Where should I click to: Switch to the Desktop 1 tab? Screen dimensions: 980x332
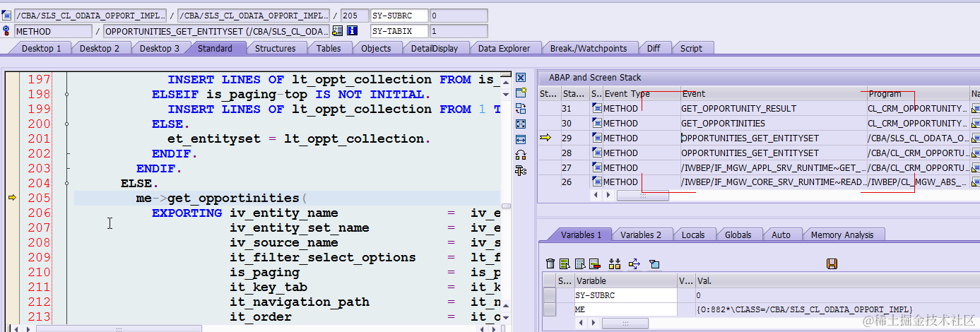pos(41,48)
